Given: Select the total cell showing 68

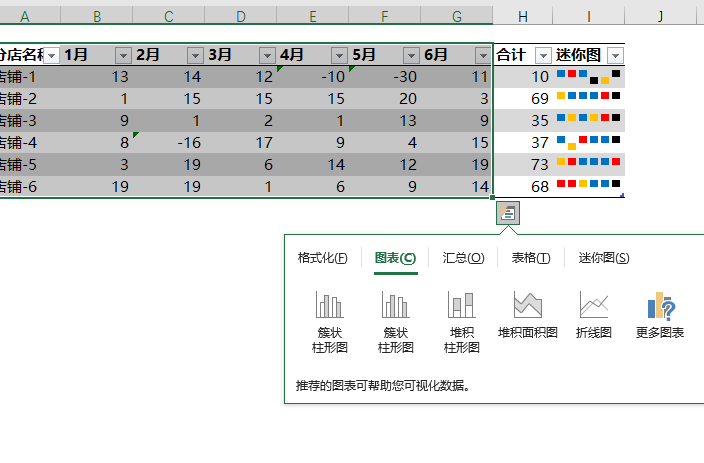Looking at the screenshot, I should pos(523,186).
